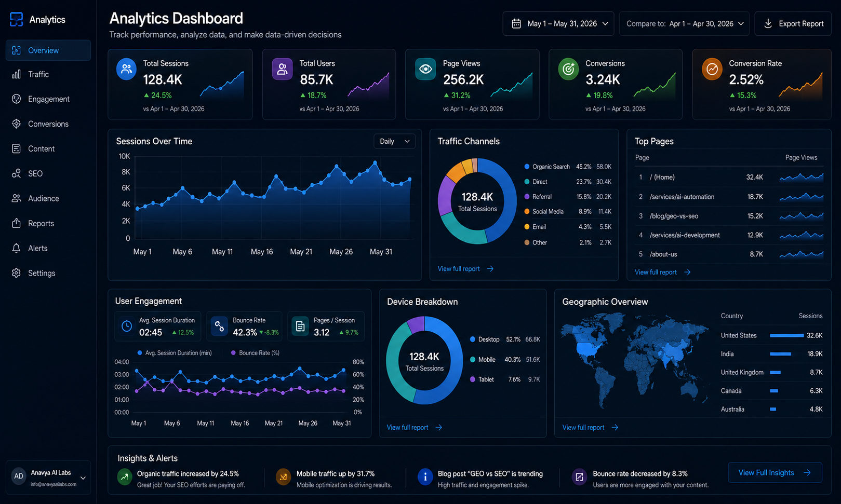Open the Compare to date dropdown
This screenshot has height=504, width=841.
click(x=684, y=24)
